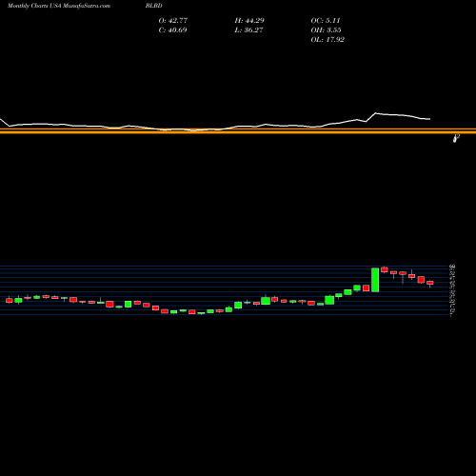Viewport: 476px width, 476px height.
Task: Click the open price value O: 42.77
Action: (173, 21)
